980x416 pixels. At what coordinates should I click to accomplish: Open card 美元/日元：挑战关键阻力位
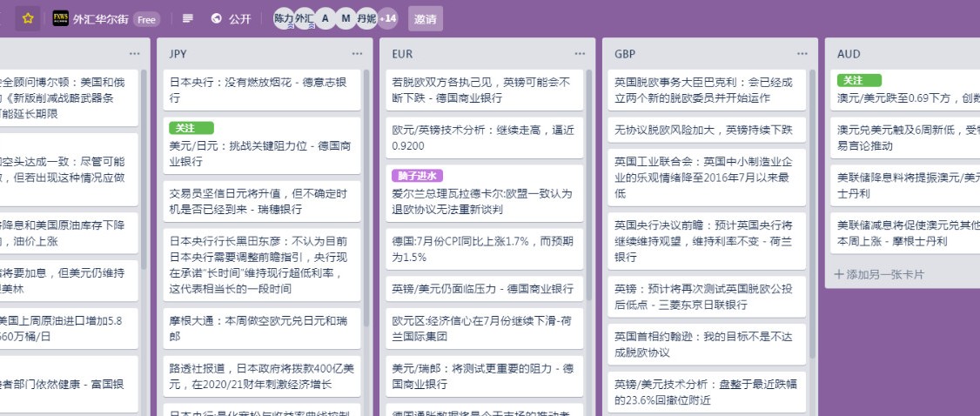(x=262, y=145)
